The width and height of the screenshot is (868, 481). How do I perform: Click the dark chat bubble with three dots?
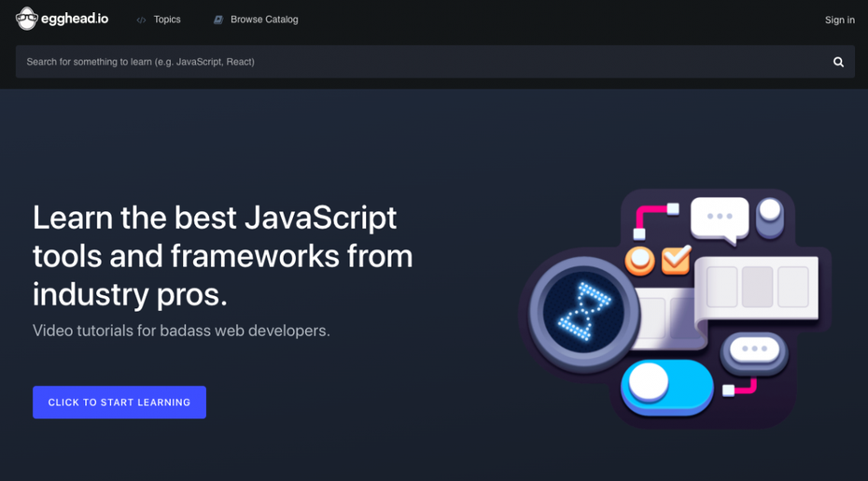[x=754, y=350]
